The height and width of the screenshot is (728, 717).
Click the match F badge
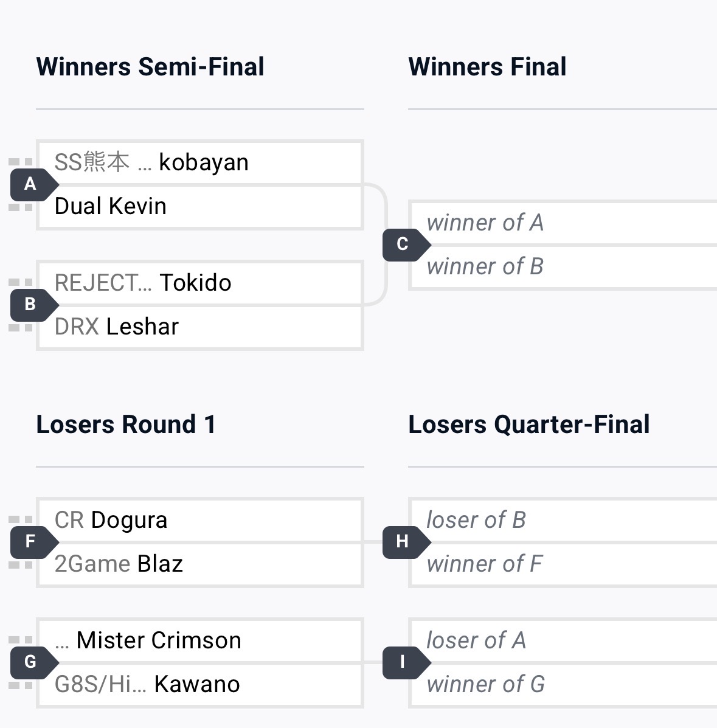point(30,542)
